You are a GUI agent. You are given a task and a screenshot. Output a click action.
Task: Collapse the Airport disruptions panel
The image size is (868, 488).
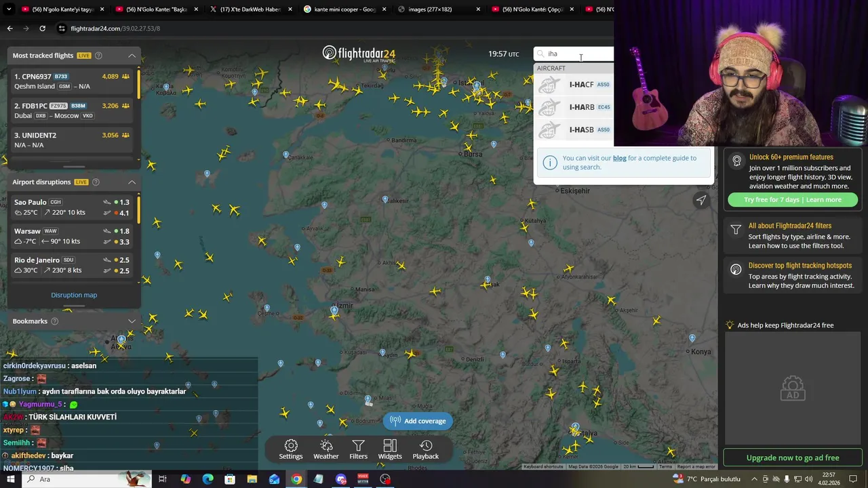click(132, 182)
